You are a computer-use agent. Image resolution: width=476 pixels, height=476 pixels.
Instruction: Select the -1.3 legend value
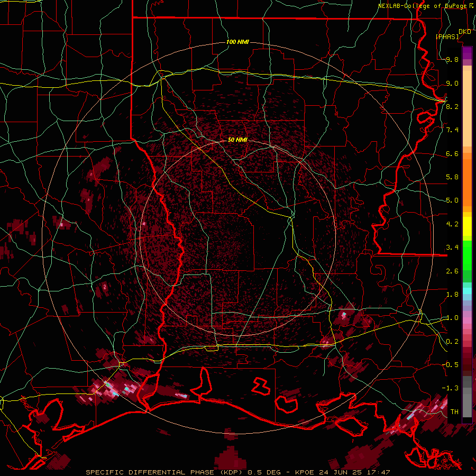pyautogui.click(x=450, y=388)
